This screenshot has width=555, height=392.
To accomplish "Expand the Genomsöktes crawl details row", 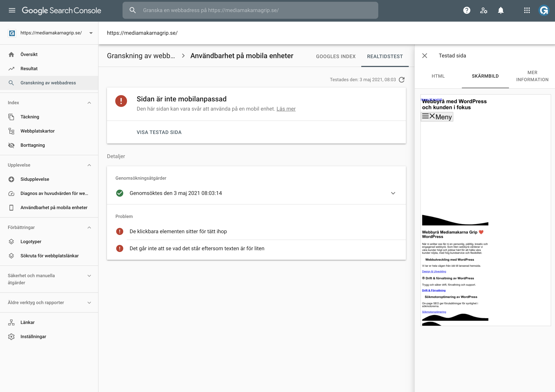I will [x=256, y=193].
